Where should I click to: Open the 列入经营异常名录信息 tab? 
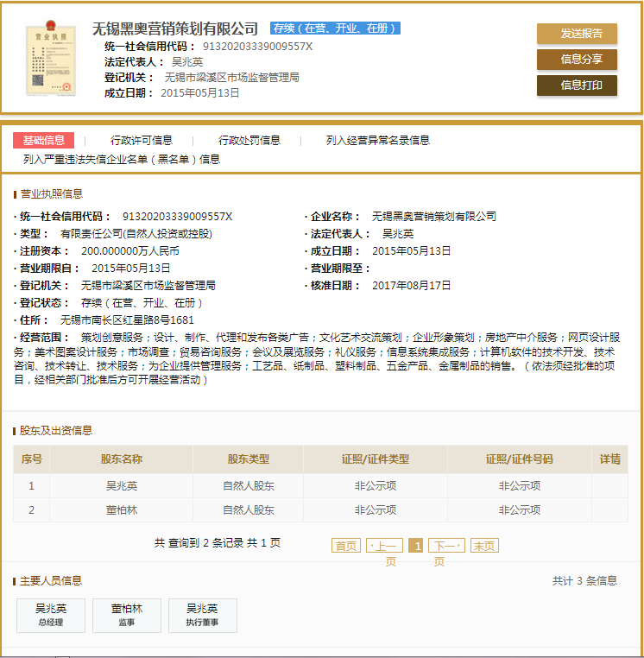tap(377, 140)
